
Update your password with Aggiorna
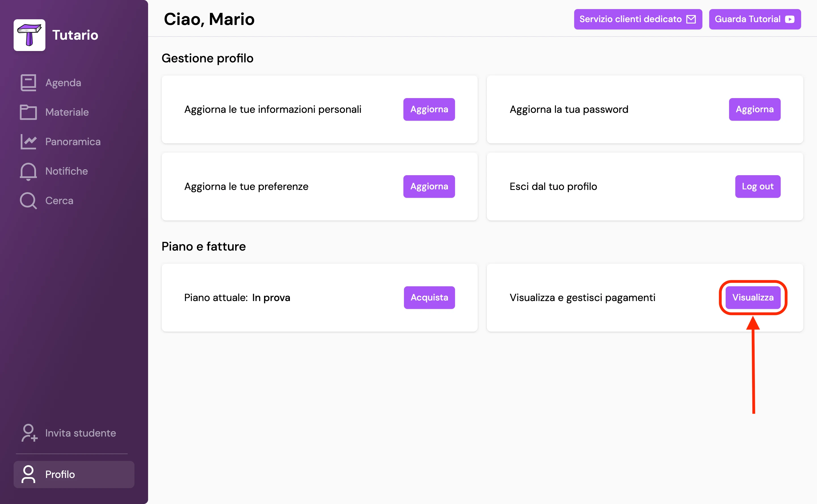tap(754, 109)
